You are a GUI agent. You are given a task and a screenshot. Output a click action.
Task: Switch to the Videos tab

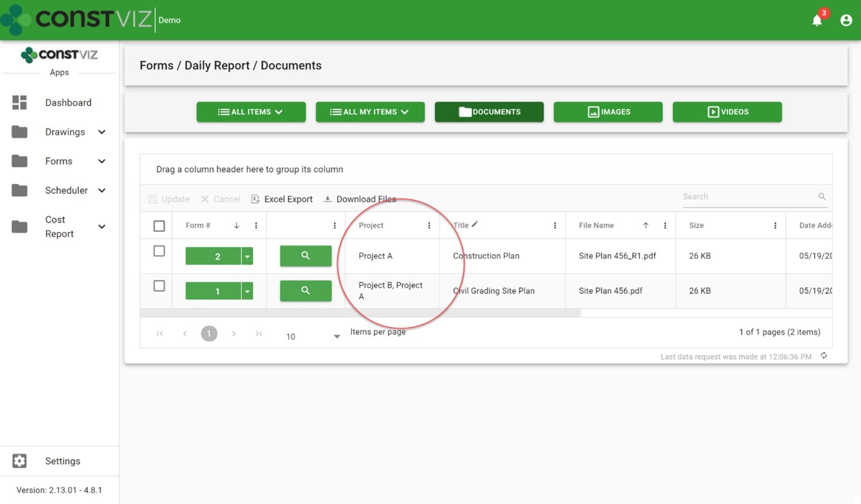(727, 112)
